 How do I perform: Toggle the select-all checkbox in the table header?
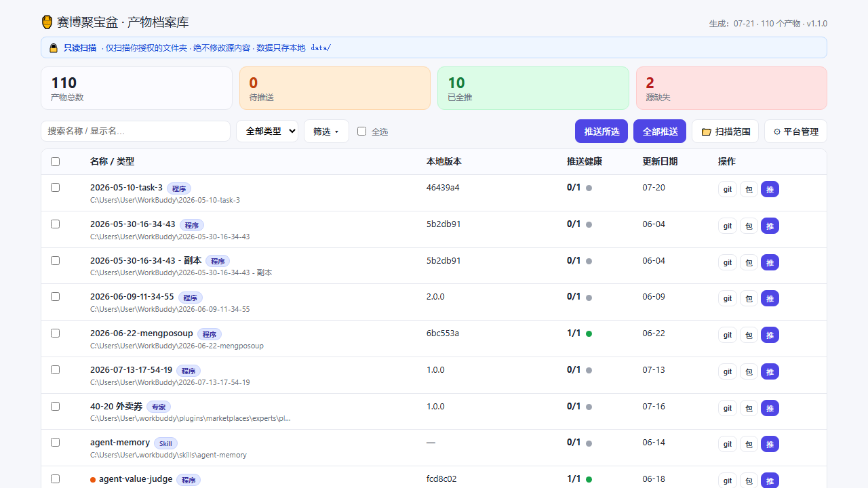[x=56, y=161]
